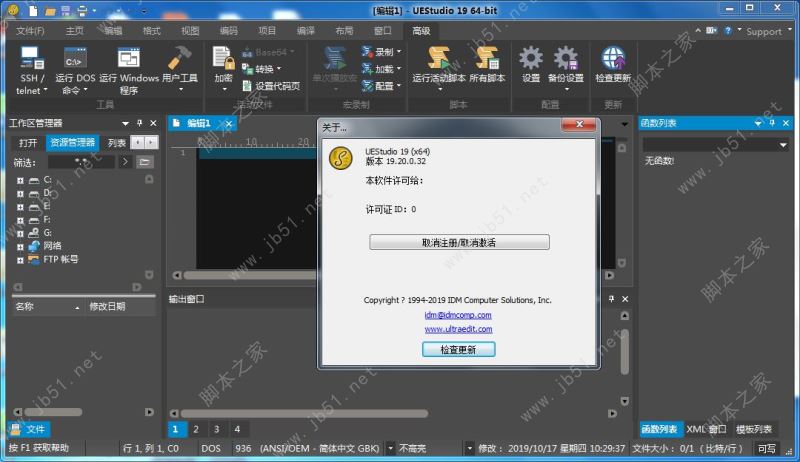The image size is (800, 462).
Task: Click the 加密 encrypt file icon
Action: 223,69
